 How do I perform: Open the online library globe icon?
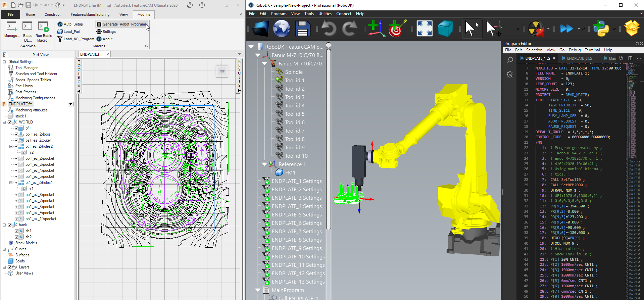tap(281, 29)
